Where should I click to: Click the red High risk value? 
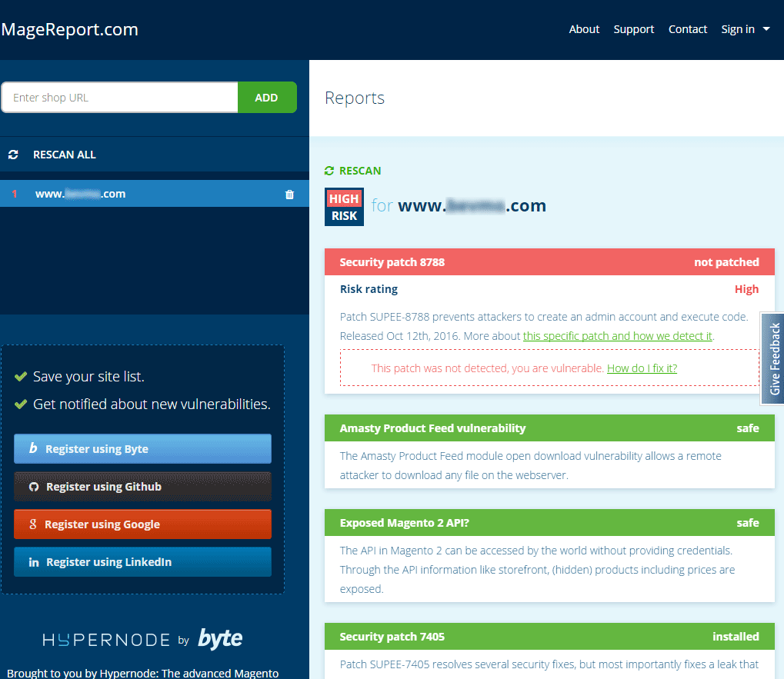coord(746,289)
